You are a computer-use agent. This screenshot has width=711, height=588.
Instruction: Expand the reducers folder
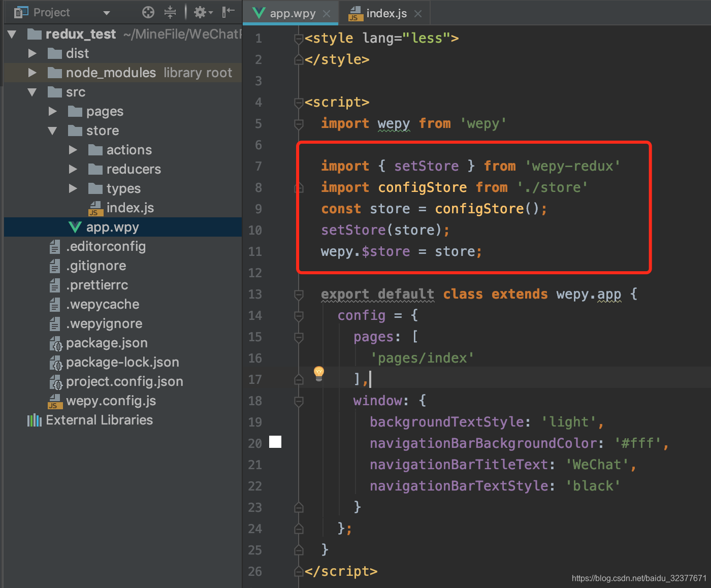[x=73, y=169]
